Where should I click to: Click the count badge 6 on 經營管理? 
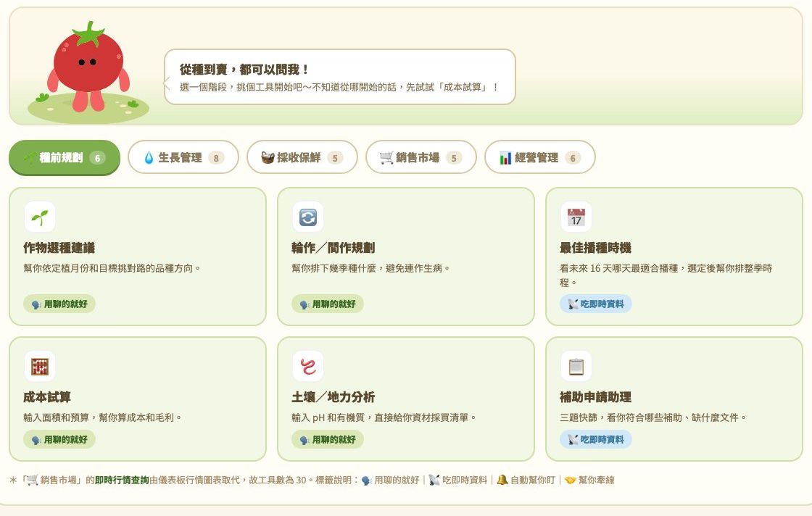coord(573,158)
